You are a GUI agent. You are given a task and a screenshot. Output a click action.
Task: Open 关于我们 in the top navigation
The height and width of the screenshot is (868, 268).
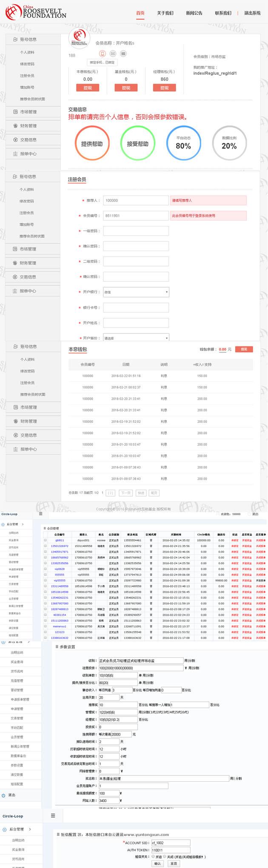[x=165, y=13]
